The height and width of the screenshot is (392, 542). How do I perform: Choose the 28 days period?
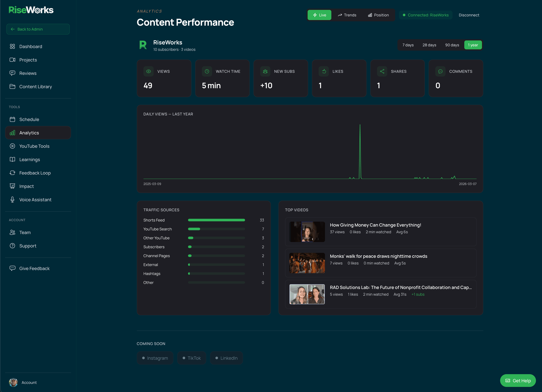[x=429, y=45]
